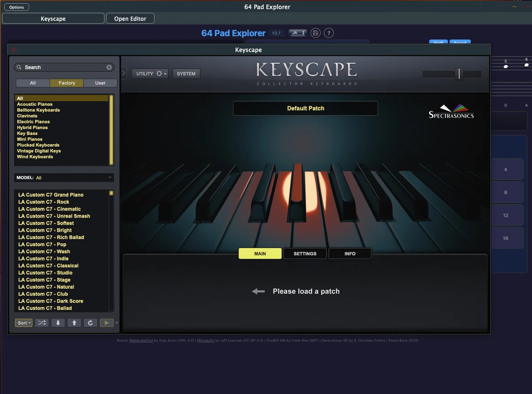Load LA Custom C7 - Studio patch
Screen dimensions: 532x394
coord(45,273)
